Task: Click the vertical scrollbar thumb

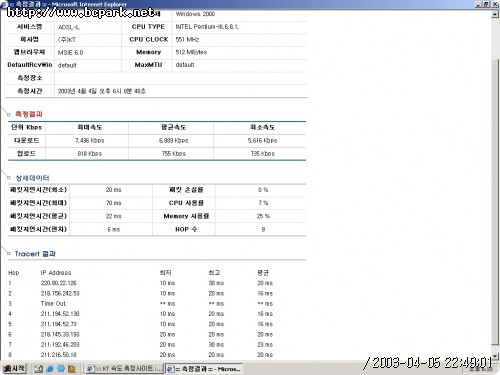Action: click(495, 202)
